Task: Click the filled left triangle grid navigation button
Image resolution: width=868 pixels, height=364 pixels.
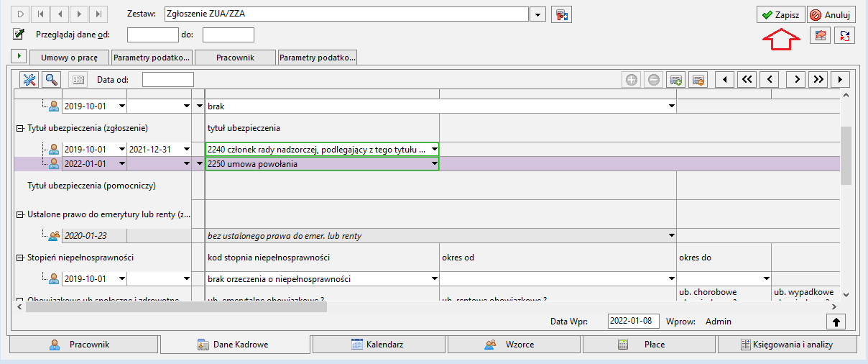Action: click(724, 80)
